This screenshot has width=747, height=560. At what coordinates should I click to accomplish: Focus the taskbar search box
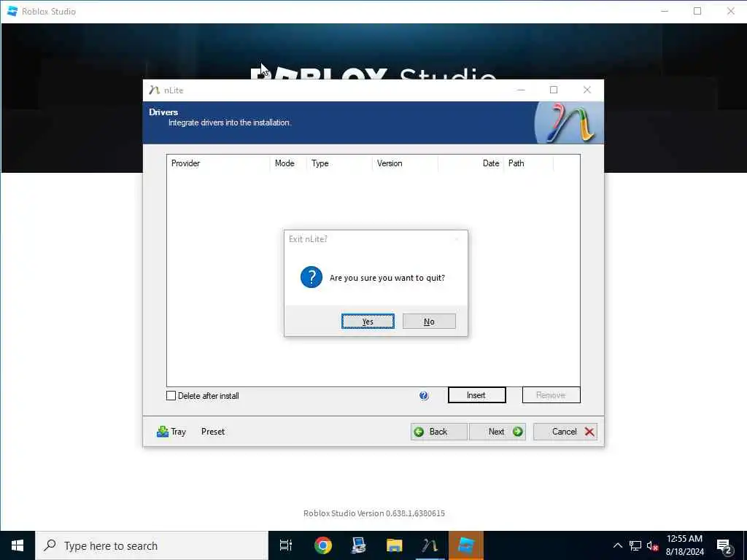152,545
